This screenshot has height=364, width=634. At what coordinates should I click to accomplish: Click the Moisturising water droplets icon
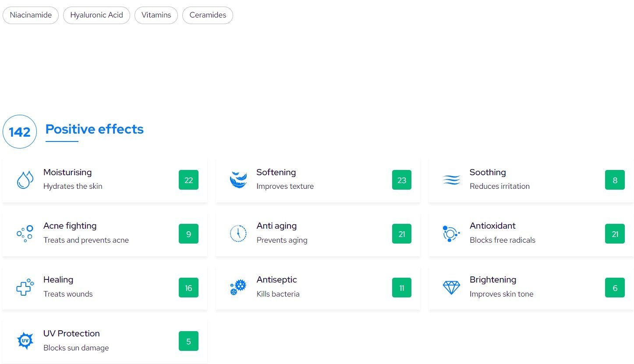pos(25,180)
